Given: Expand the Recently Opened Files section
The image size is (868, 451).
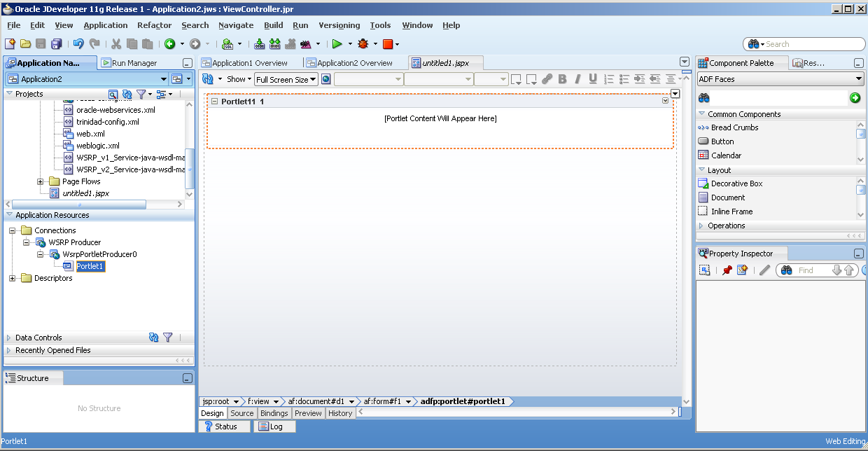Looking at the screenshot, I should pyautogui.click(x=9, y=350).
